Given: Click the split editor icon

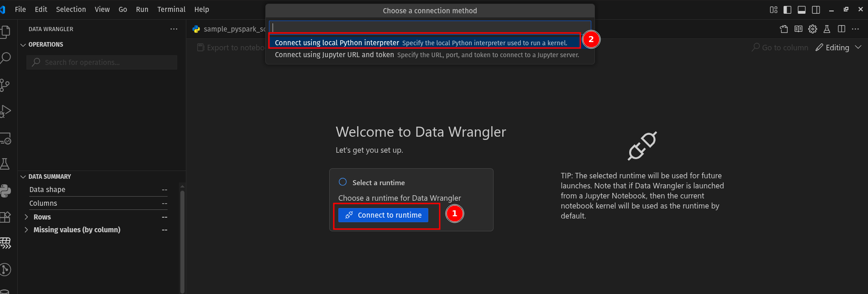Looking at the screenshot, I should pos(841,29).
